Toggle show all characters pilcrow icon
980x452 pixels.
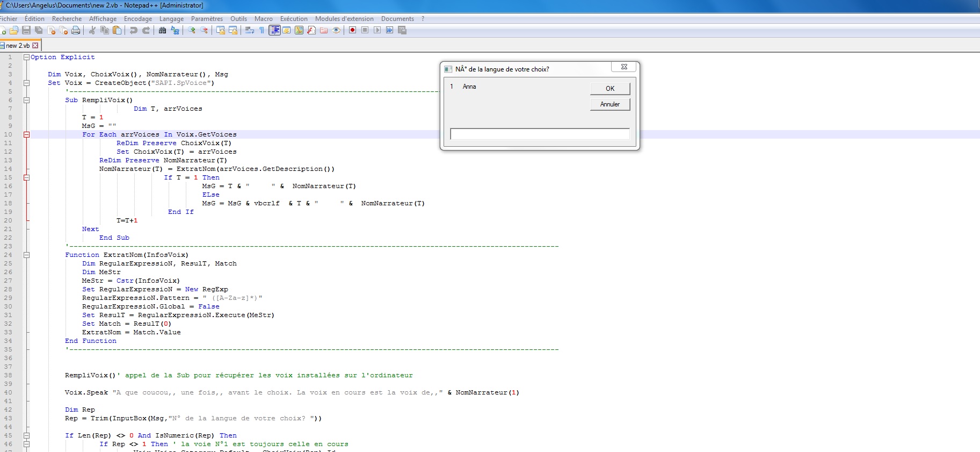pos(262,30)
